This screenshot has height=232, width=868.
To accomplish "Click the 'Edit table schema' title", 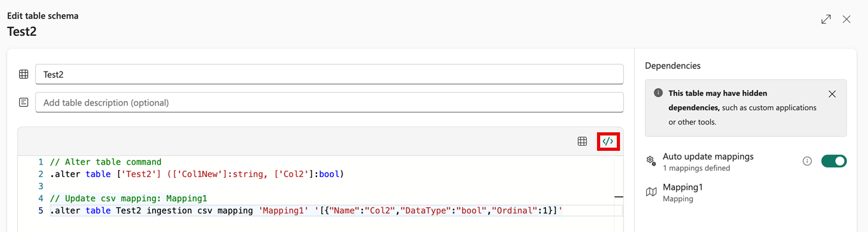I will click(x=43, y=15).
